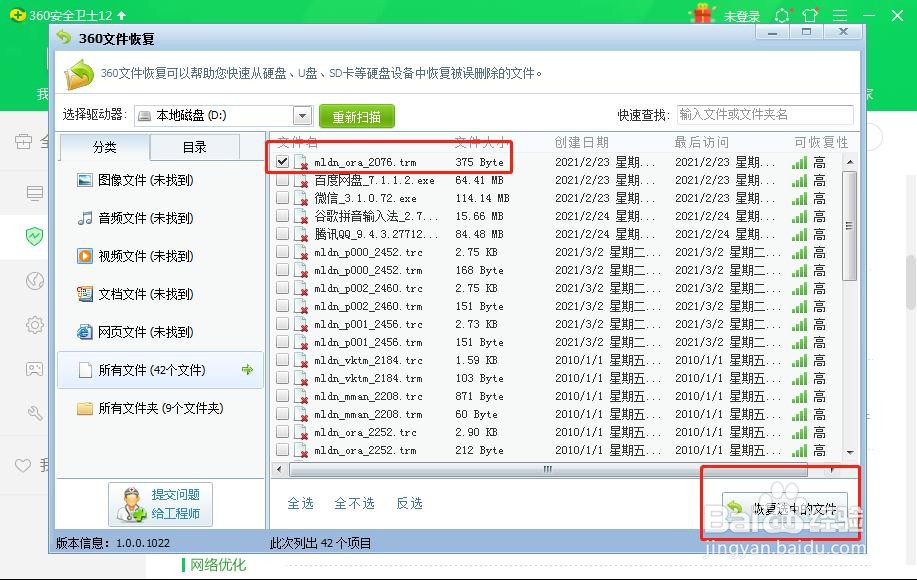Click the document category icon
Screen dimensions: 917x580
tap(85, 294)
